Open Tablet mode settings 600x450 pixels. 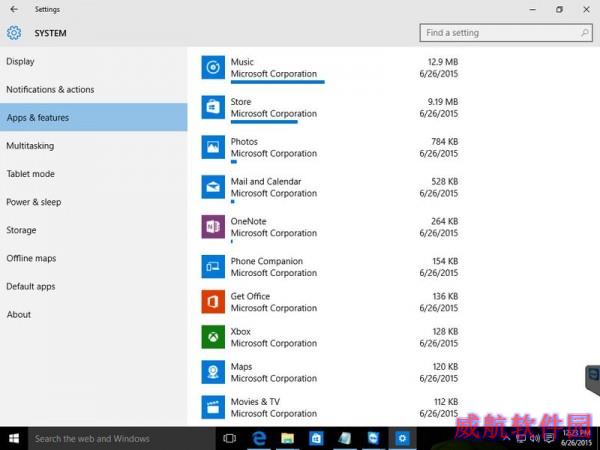(93, 174)
